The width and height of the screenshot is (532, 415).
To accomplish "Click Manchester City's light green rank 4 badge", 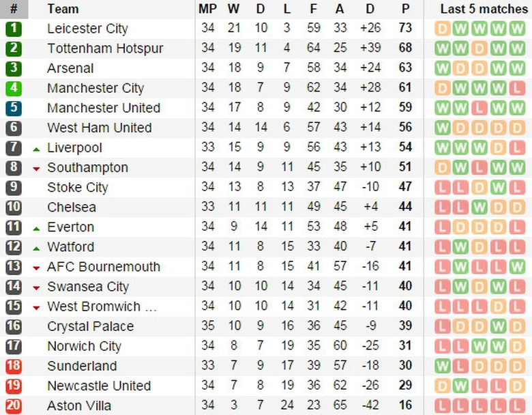I will coord(14,88).
